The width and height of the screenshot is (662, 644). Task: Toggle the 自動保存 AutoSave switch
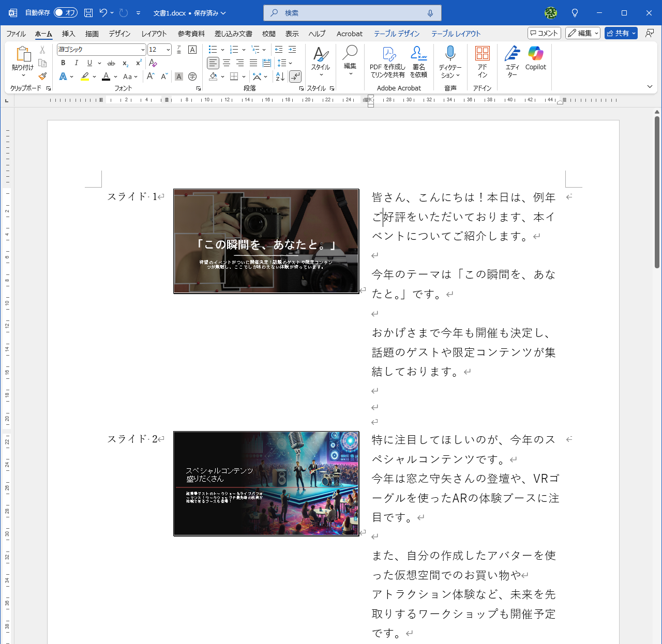(65, 12)
